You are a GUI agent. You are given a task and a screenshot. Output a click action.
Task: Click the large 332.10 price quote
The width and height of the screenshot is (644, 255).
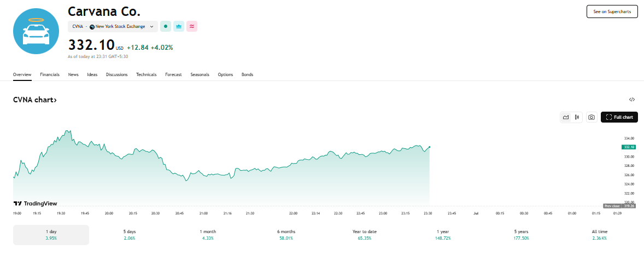[x=91, y=44]
